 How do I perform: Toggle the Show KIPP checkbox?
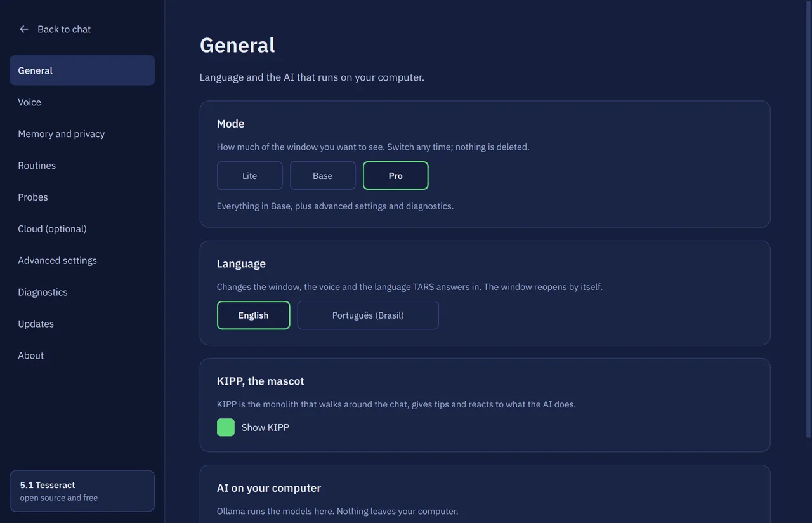pyautogui.click(x=226, y=427)
